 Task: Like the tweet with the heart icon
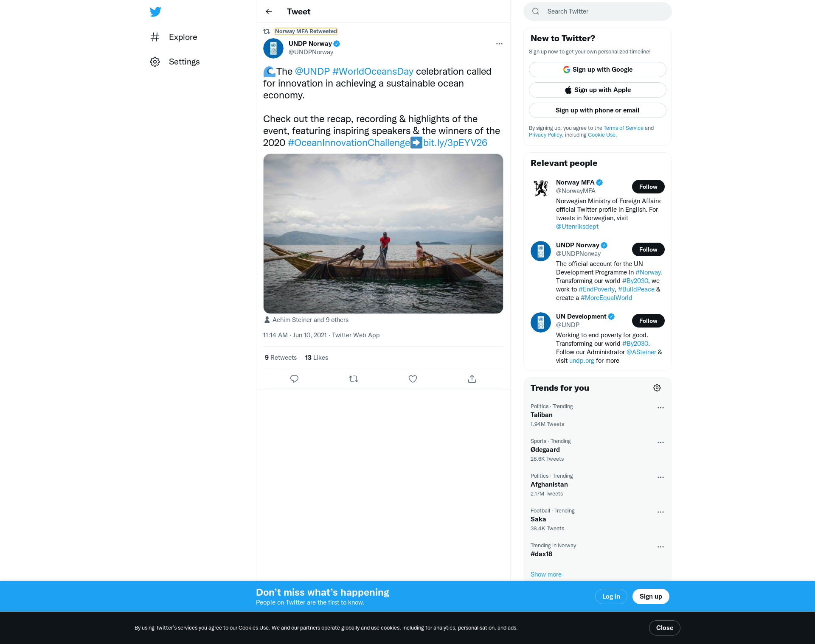pyautogui.click(x=413, y=379)
